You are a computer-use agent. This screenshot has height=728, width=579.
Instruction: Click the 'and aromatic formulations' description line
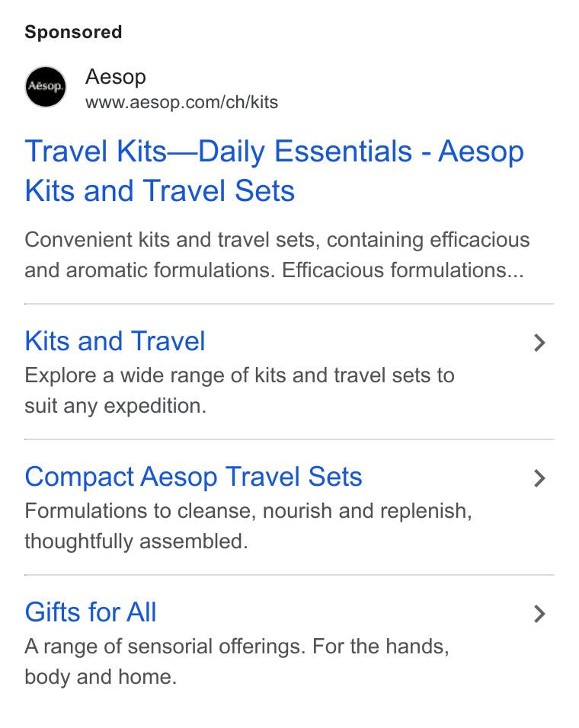pos(274,270)
